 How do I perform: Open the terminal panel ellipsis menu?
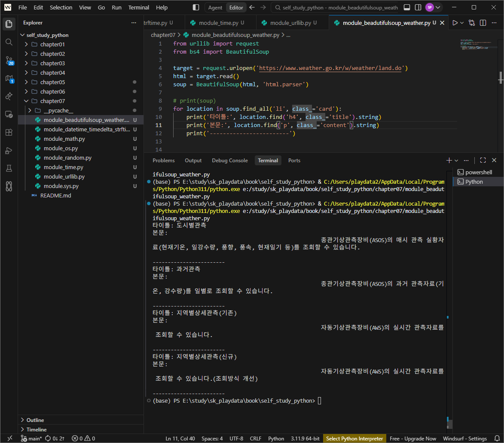click(466, 160)
